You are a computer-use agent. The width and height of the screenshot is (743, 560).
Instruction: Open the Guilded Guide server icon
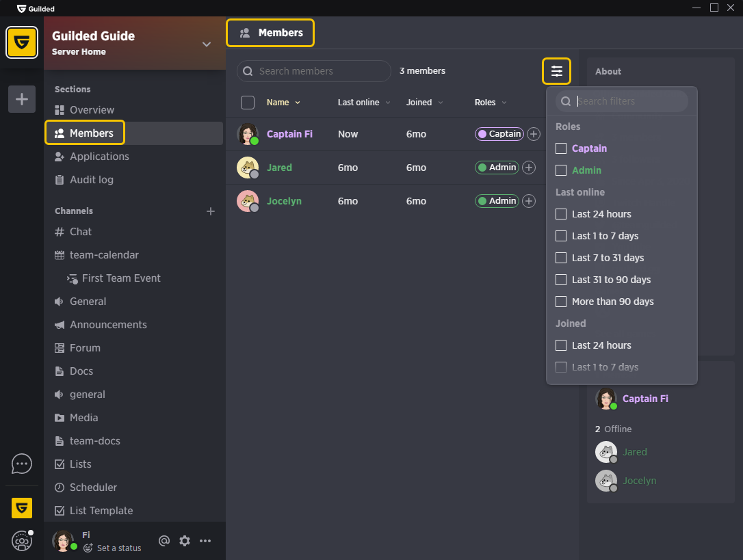coord(22,42)
